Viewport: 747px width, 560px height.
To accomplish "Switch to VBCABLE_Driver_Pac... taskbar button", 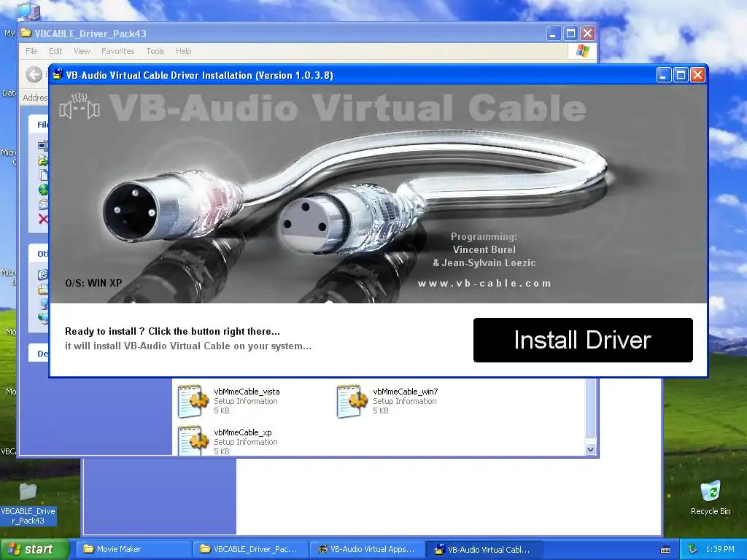I will (x=251, y=549).
